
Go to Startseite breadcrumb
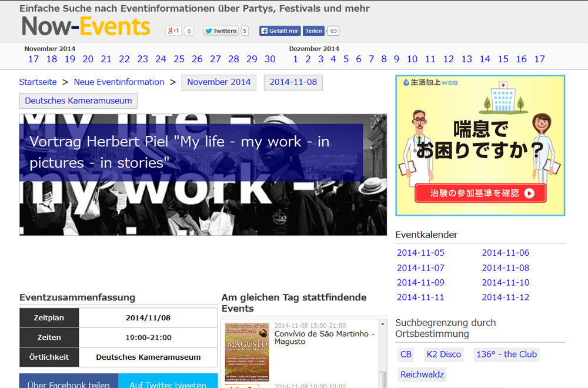(38, 82)
